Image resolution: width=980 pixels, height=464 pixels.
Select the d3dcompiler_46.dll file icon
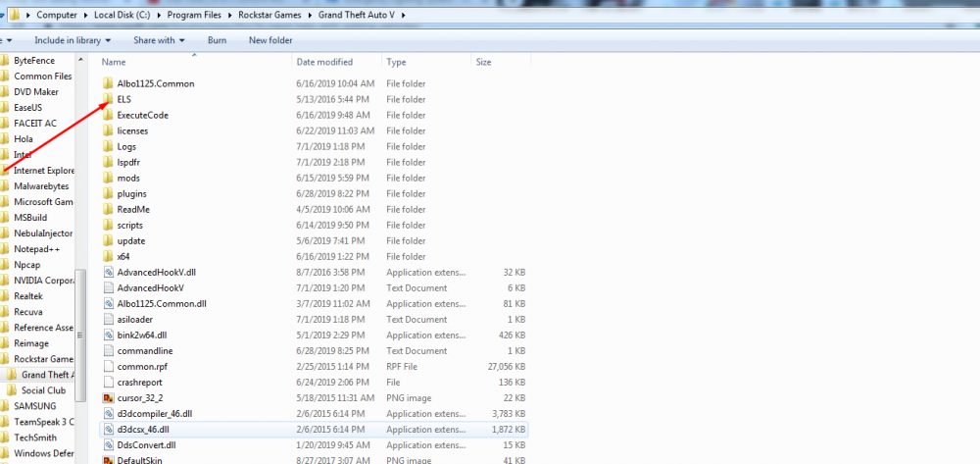[x=108, y=413]
